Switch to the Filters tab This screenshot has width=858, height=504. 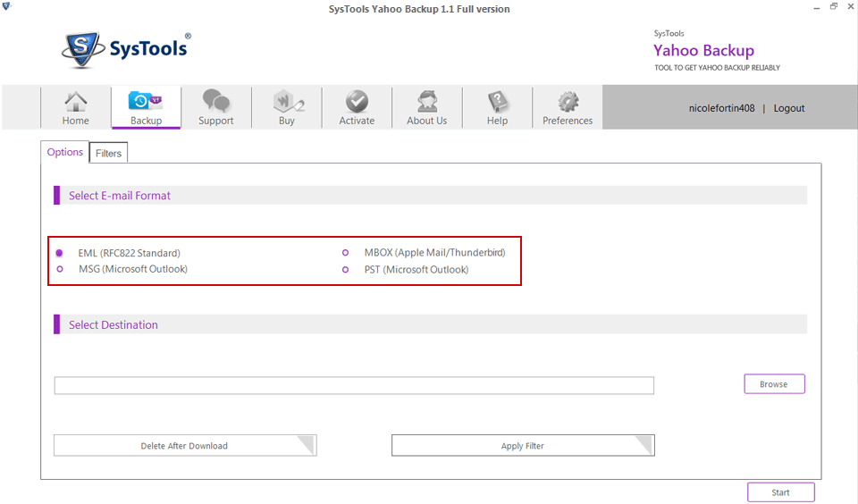108,153
